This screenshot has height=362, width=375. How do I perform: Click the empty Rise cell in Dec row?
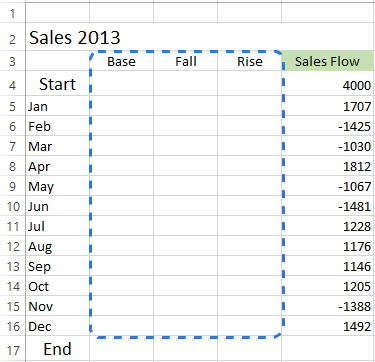[x=249, y=326]
